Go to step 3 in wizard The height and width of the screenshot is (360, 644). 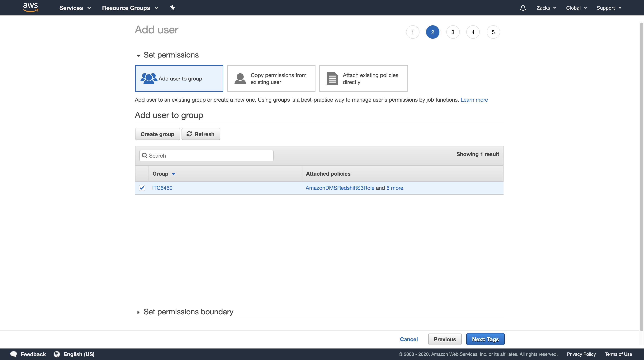coord(453,32)
